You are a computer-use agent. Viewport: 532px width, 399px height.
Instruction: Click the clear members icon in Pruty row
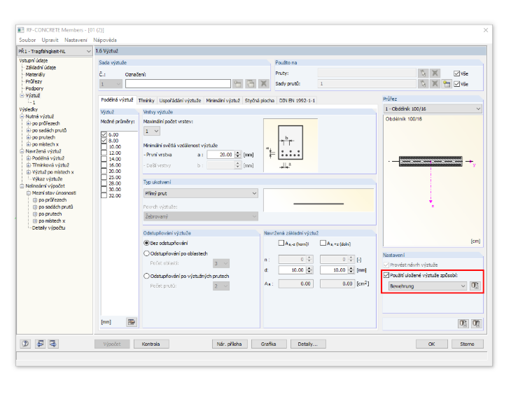pos(435,73)
